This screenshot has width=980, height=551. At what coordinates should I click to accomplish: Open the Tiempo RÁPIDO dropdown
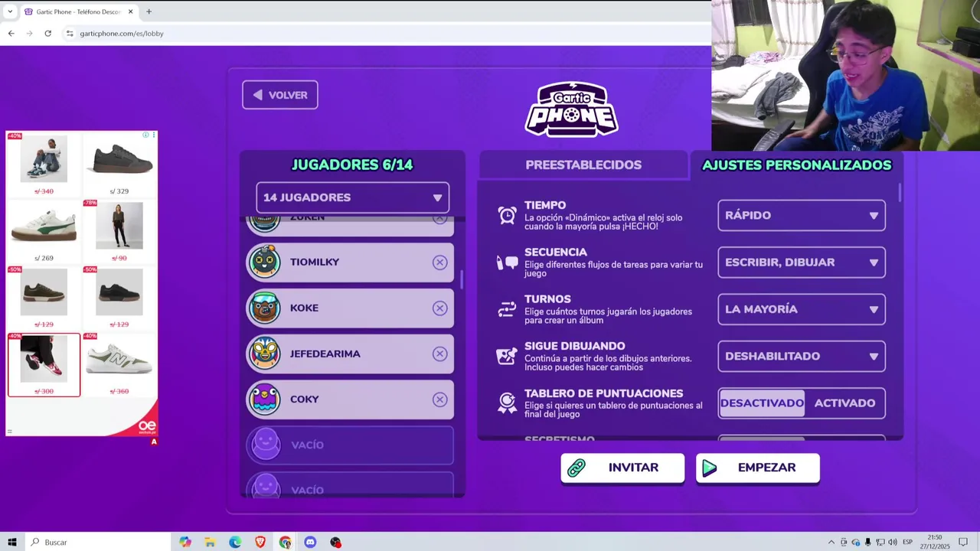click(802, 216)
